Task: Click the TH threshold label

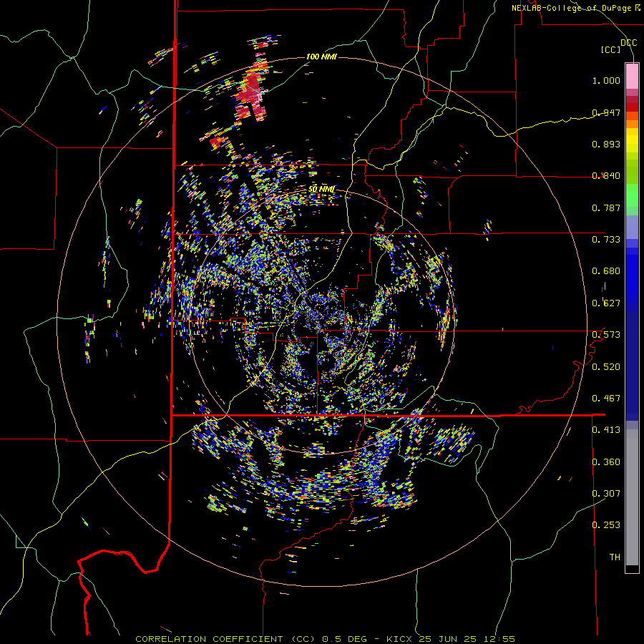Action: coord(615,557)
